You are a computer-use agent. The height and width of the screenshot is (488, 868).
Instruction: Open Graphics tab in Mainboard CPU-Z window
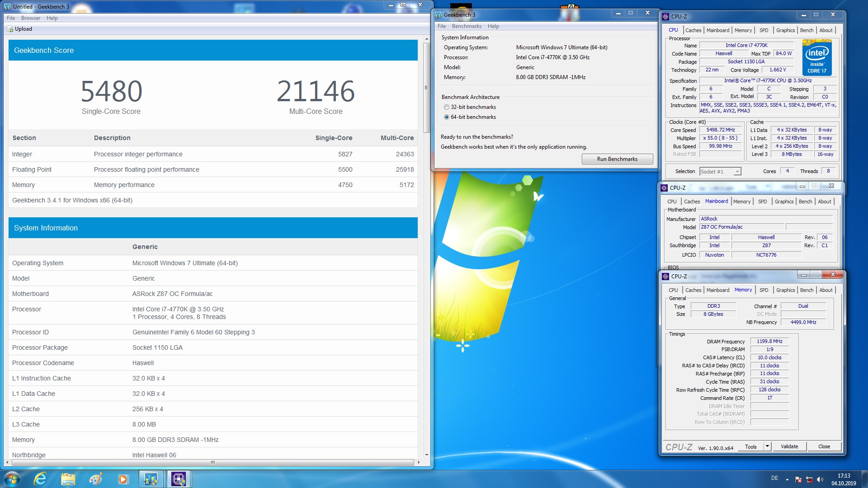(x=784, y=202)
